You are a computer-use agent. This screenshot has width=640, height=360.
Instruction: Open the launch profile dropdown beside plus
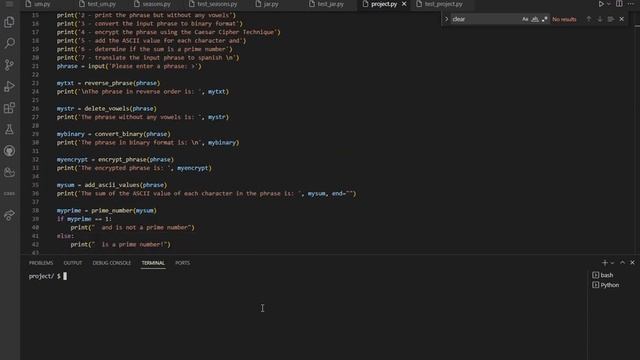click(x=612, y=263)
